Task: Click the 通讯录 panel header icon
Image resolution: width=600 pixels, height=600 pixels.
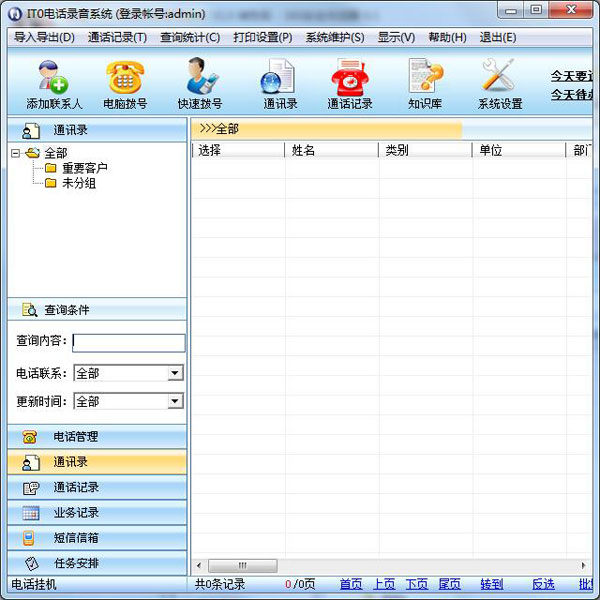Action: click(31, 130)
